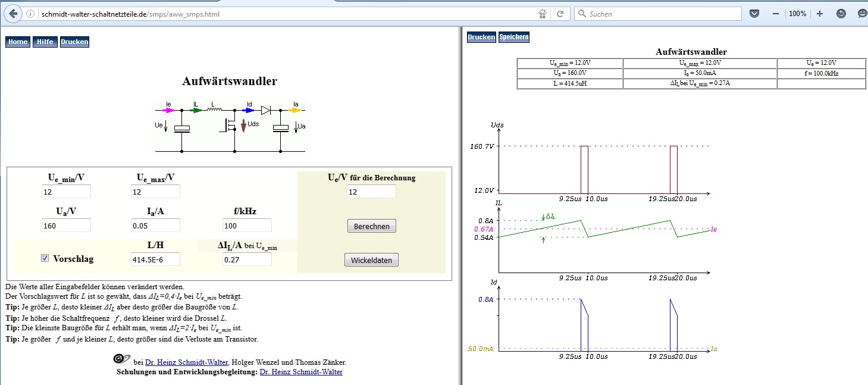The height and width of the screenshot is (385, 868).
Task: Open the Home menu button
Action: tap(18, 42)
